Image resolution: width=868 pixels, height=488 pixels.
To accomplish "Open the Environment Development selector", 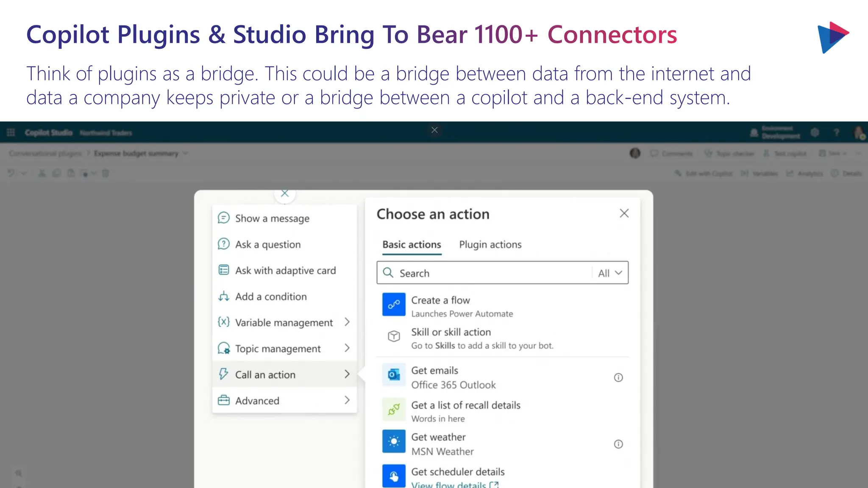I will coord(775,133).
